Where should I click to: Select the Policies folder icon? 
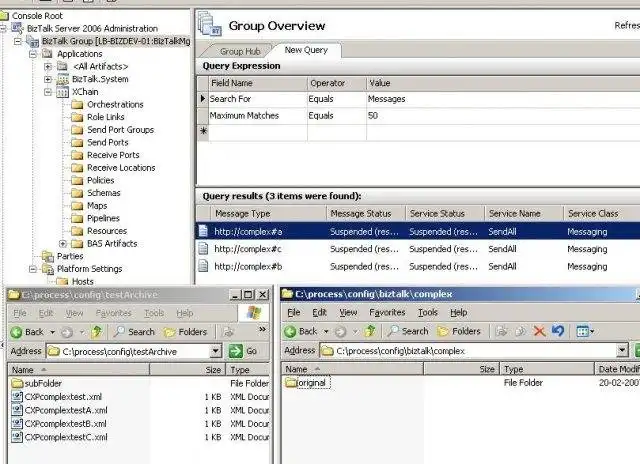pos(77,181)
